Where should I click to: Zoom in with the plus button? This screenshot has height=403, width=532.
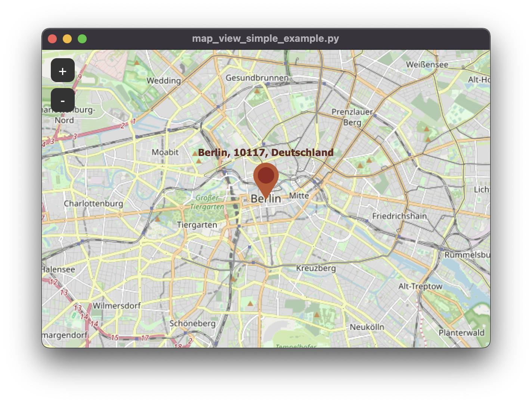63,70
